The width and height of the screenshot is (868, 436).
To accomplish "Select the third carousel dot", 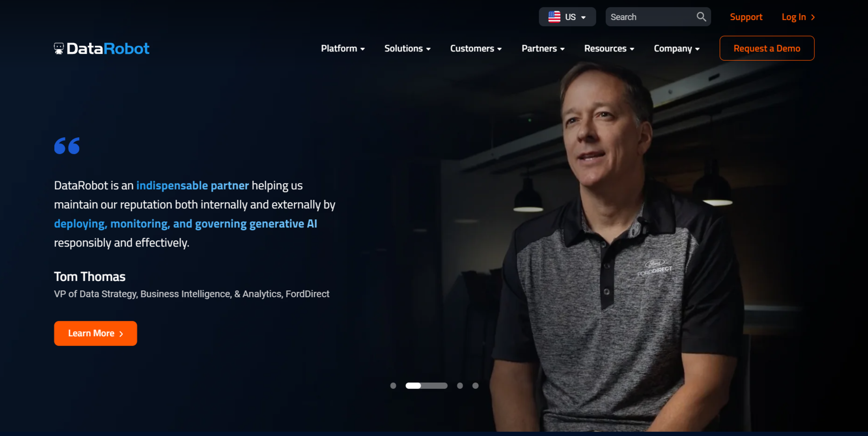I will tap(460, 385).
